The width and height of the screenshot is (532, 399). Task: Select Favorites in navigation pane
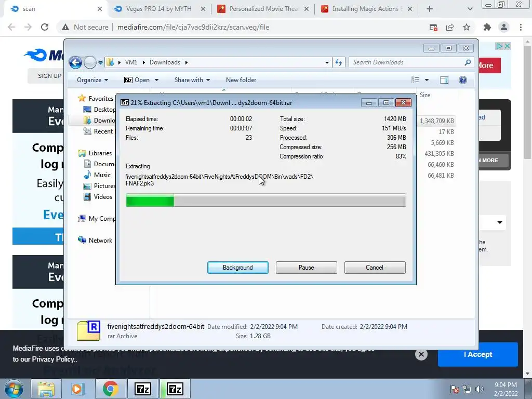pos(96,98)
